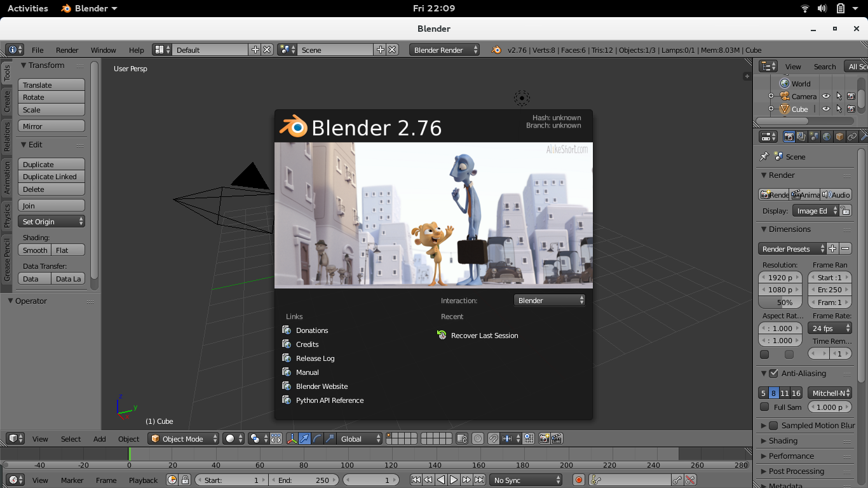This screenshot has width=868, height=488.
Task: Open the File menu
Action: (x=37, y=50)
